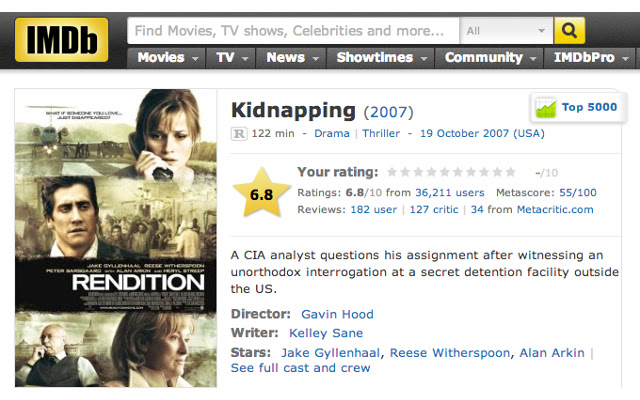Expand the Showtimes menu
The height and width of the screenshot is (400, 640).
point(381,58)
